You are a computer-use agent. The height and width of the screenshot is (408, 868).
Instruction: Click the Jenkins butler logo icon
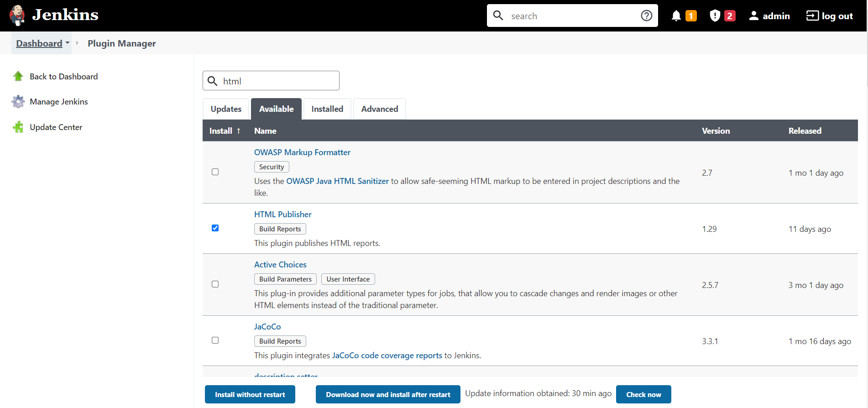point(17,16)
